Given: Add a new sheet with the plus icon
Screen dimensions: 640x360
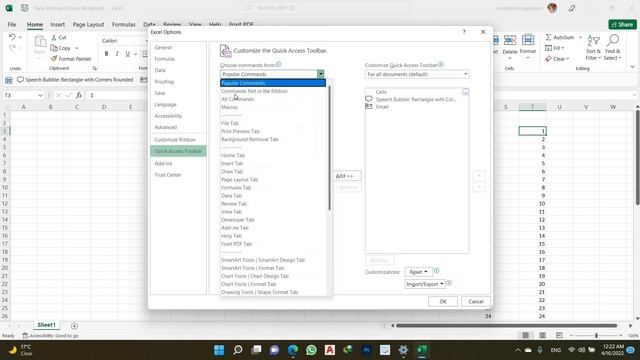Looking at the screenshot, I should [74, 326].
